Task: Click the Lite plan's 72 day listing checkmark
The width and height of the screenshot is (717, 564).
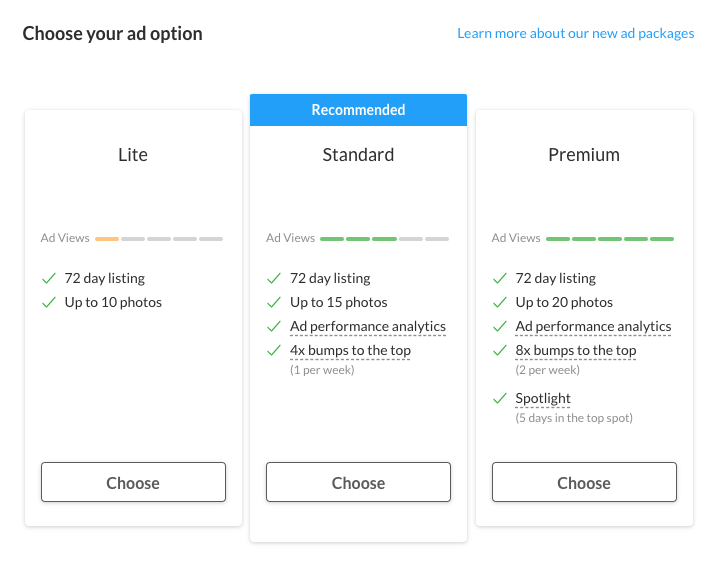Action: click(48, 278)
